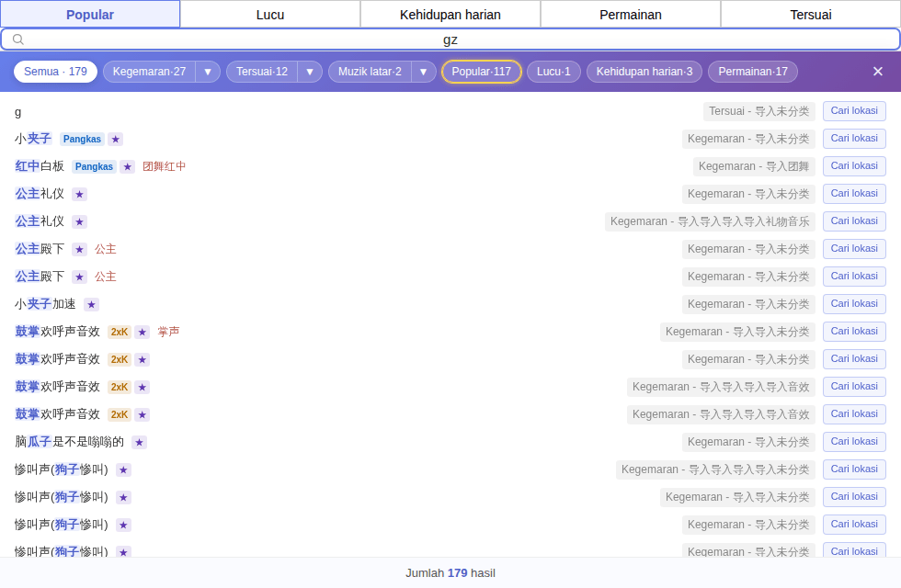Click the magnifier search icon

coord(18,39)
